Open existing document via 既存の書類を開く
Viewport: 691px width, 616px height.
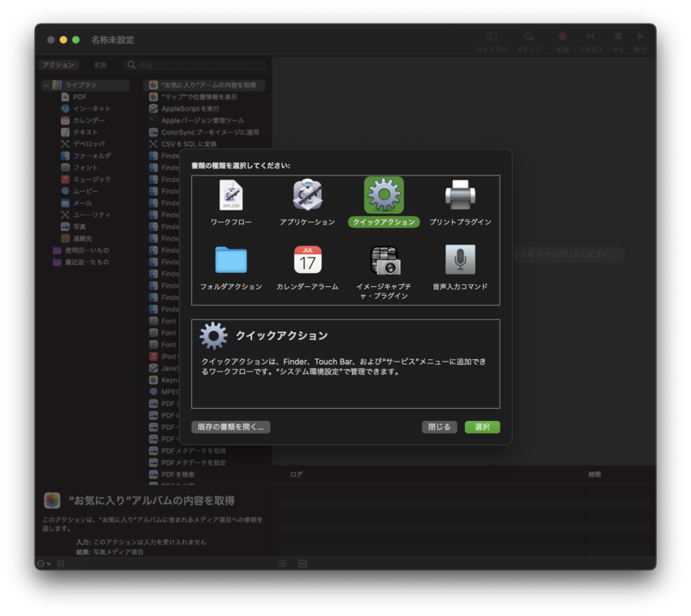pyautogui.click(x=231, y=427)
